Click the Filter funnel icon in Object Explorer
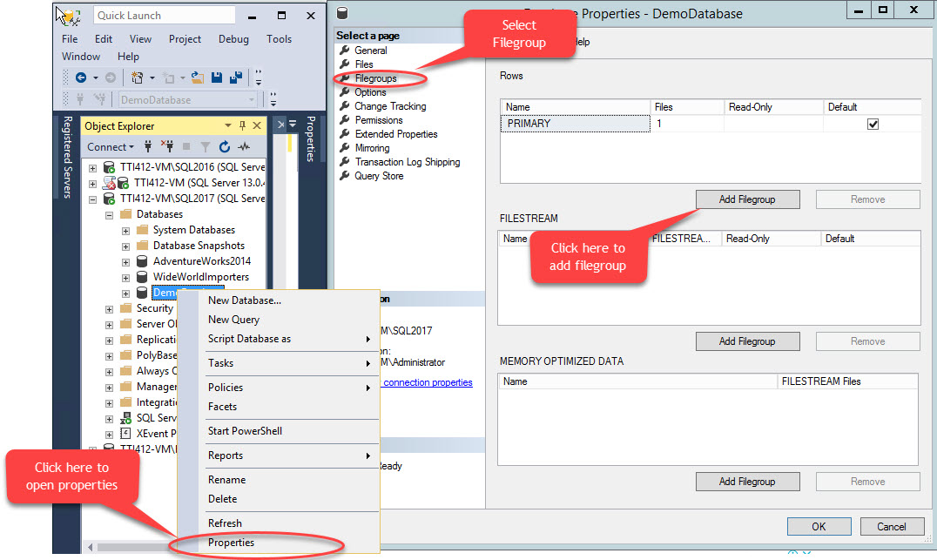 click(205, 146)
